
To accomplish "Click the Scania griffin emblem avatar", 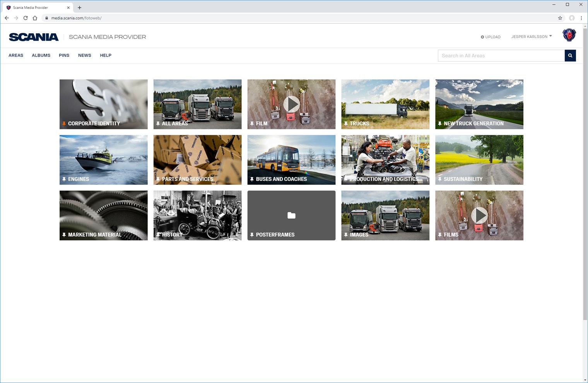I will coord(569,35).
